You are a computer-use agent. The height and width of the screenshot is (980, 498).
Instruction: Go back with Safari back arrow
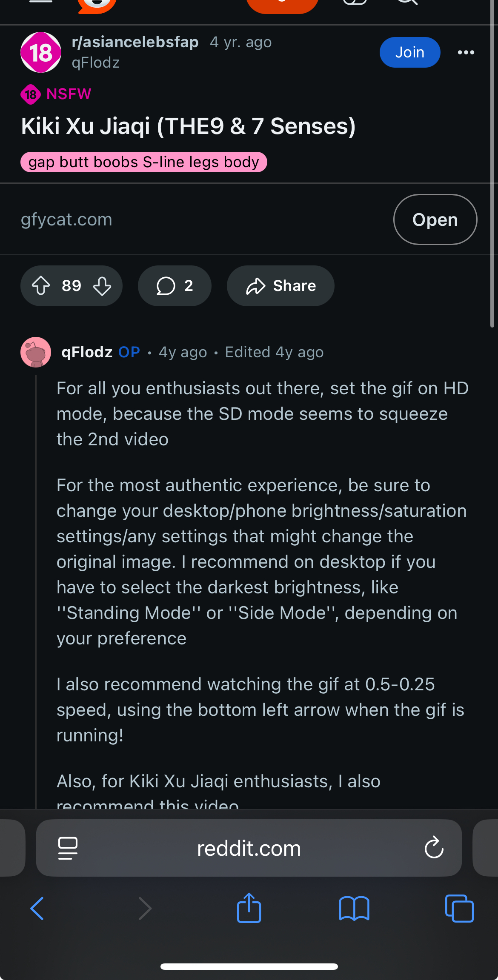coord(37,909)
